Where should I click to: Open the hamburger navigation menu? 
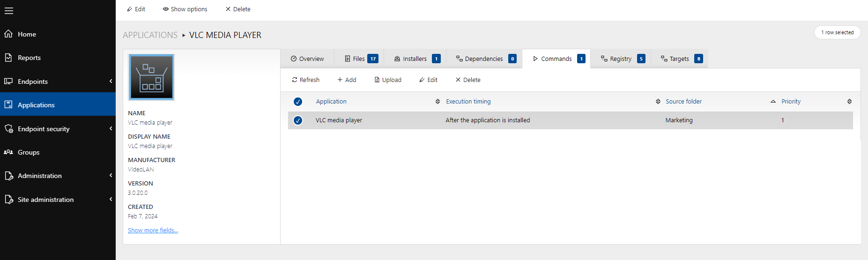coord(9,10)
